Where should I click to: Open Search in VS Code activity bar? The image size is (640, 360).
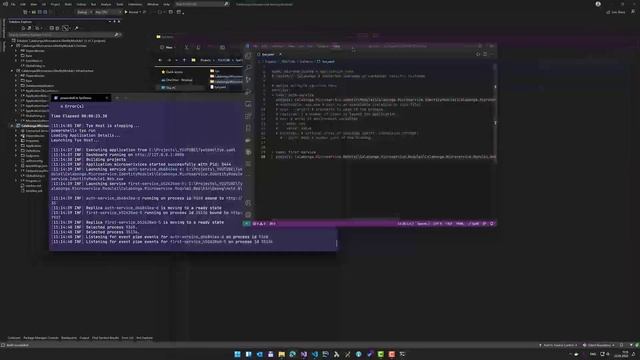click(x=248, y=67)
